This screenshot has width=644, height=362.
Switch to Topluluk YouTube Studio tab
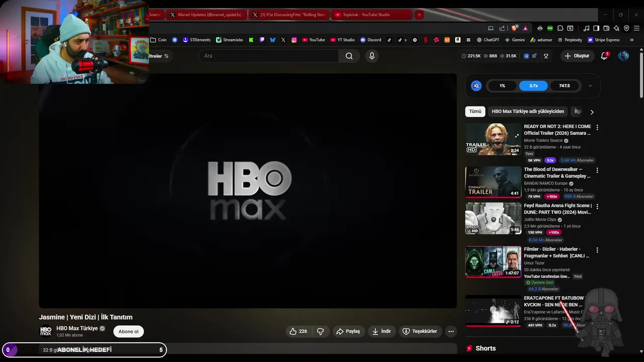point(371,15)
